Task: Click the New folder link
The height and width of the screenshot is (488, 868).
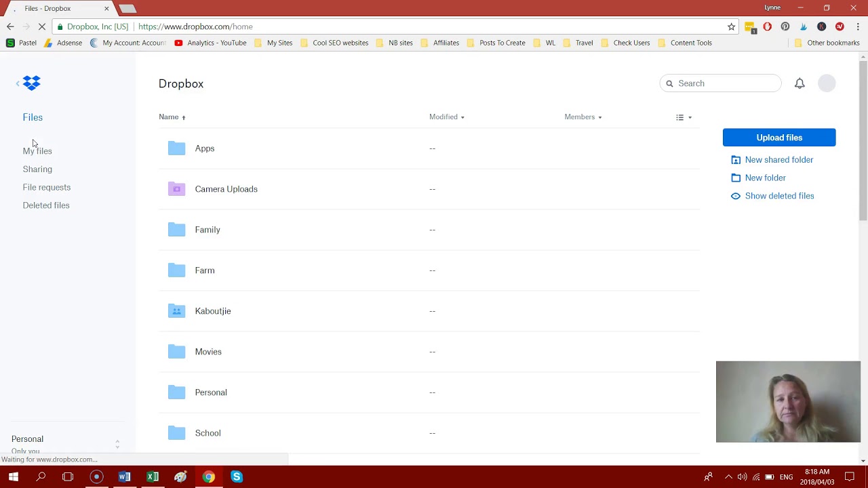Action: point(766,178)
